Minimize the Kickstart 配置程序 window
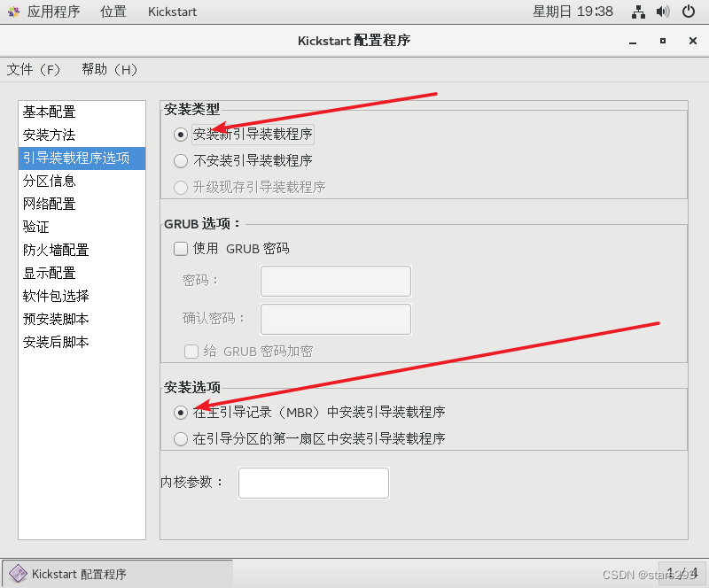This screenshot has width=709, height=588. [x=633, y=41]
